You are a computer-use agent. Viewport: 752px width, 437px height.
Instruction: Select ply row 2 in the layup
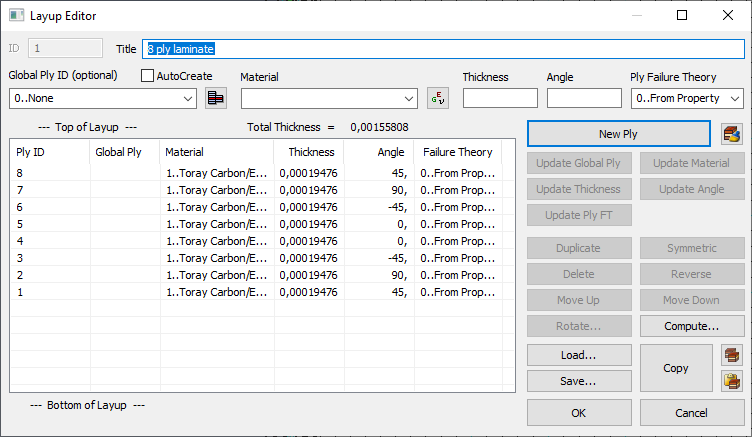[262, 275]
